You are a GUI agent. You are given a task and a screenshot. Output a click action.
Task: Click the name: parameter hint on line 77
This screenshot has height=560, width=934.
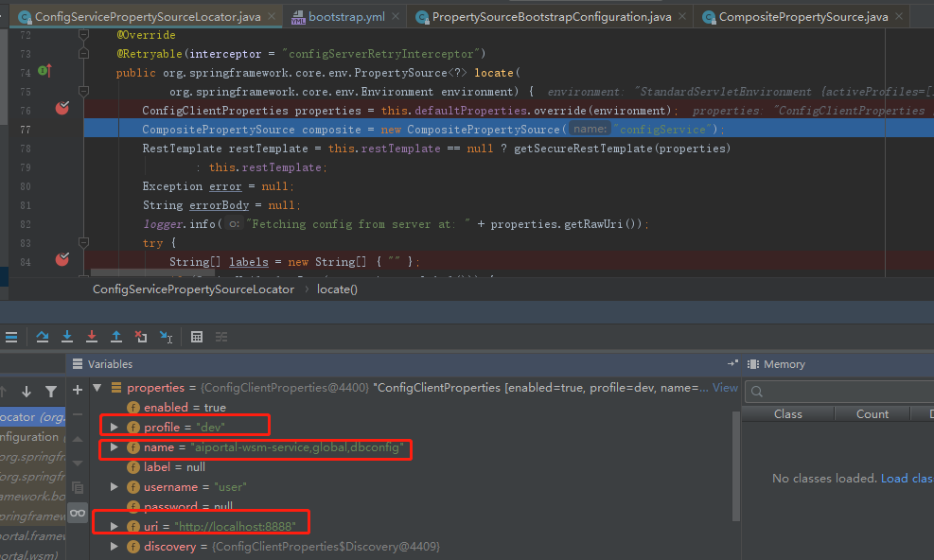coord(590,129)
